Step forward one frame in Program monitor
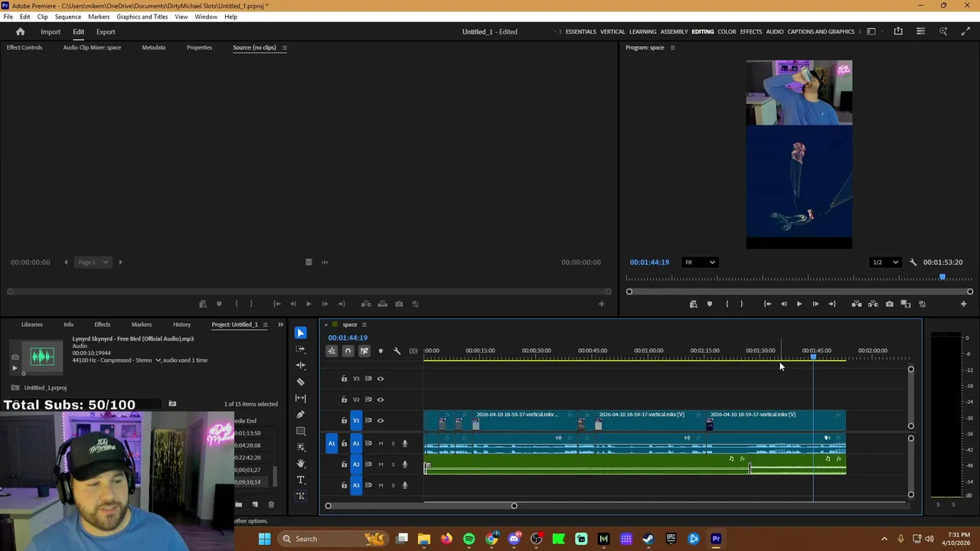The height and width of the screenshot is (551, 980). (x=815, y=304)
